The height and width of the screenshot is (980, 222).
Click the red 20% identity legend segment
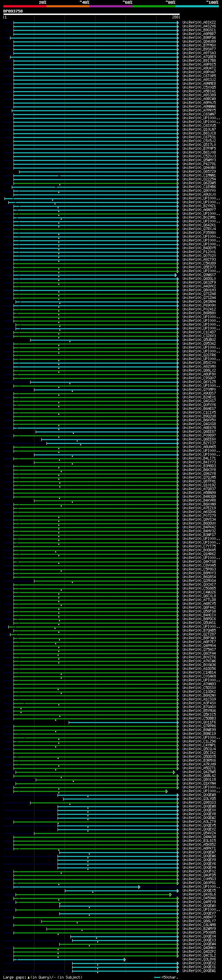pyautogui.click(x=25, y=6)
